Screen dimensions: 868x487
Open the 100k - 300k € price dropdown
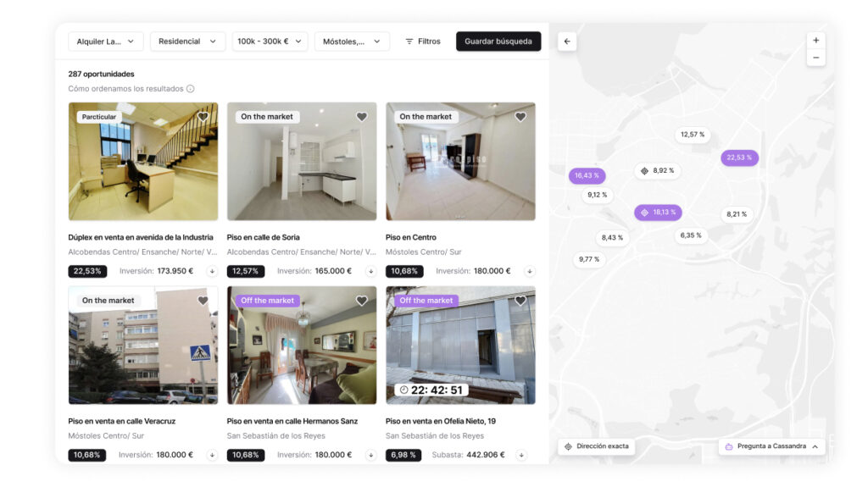tap(270, 41)
